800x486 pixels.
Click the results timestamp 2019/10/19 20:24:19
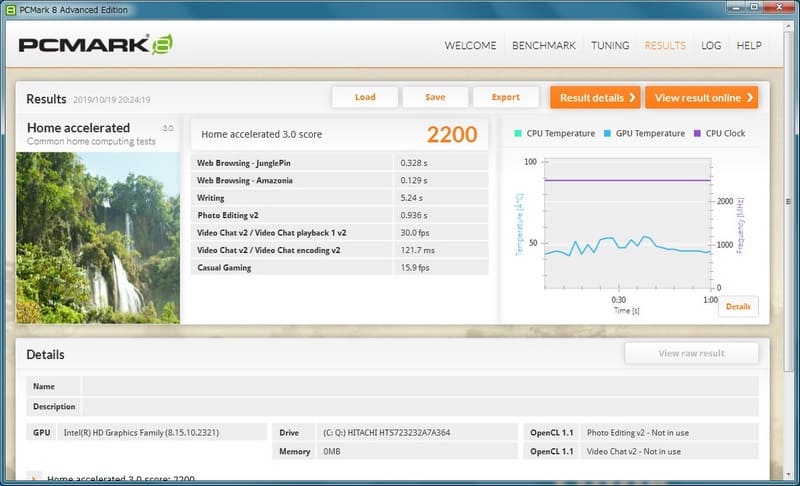(x=112, y=99)
